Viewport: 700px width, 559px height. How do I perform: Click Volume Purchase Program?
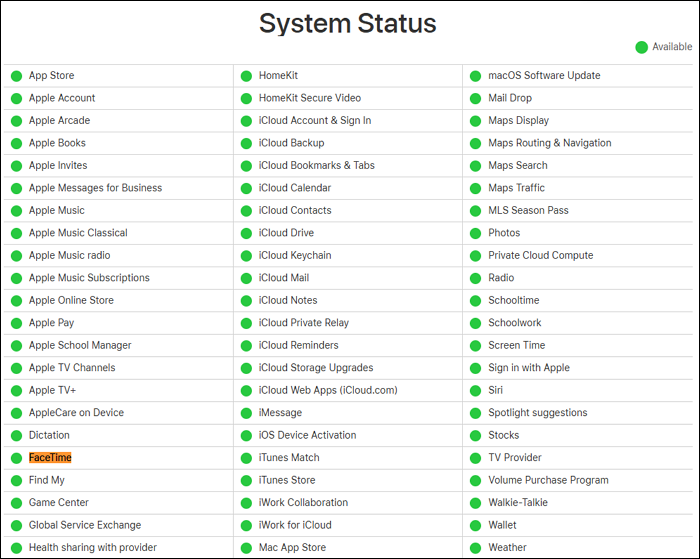point(548,480)
